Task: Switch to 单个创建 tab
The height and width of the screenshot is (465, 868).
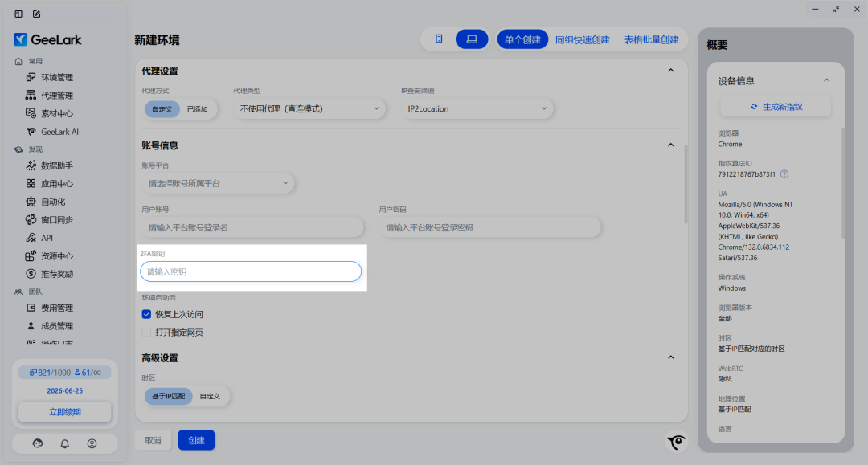Action: [522, 39]
